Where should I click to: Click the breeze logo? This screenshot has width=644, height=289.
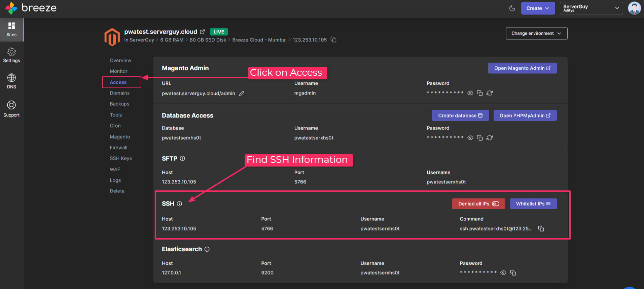(x=31, y=8)
